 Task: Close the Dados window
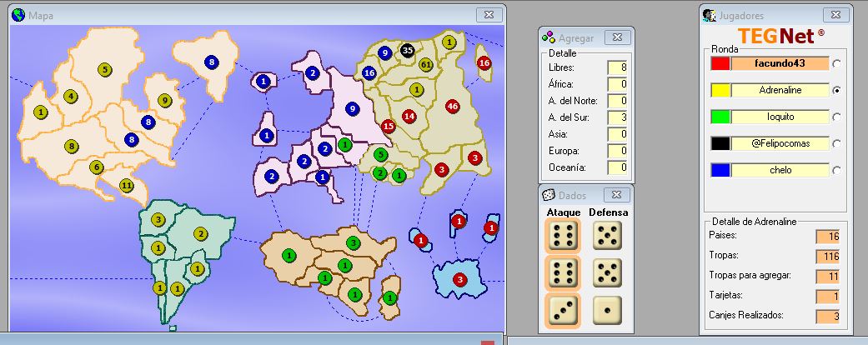click(616, 194)
